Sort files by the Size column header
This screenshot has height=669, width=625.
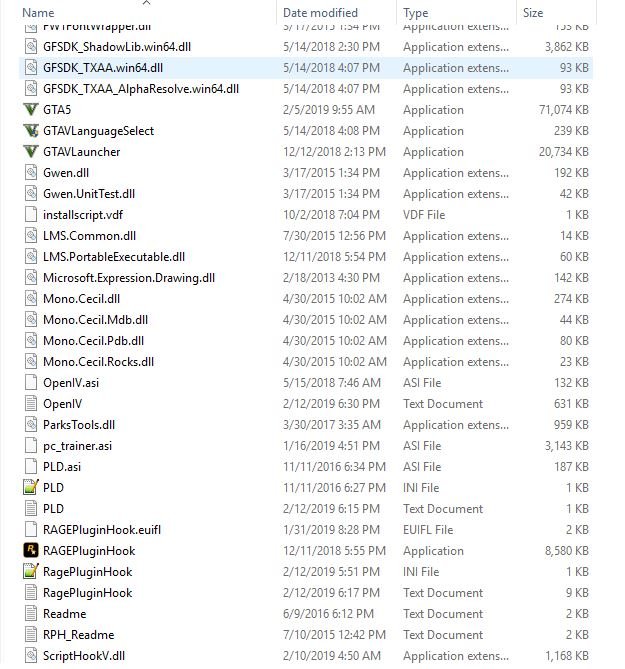click(533, 13)
